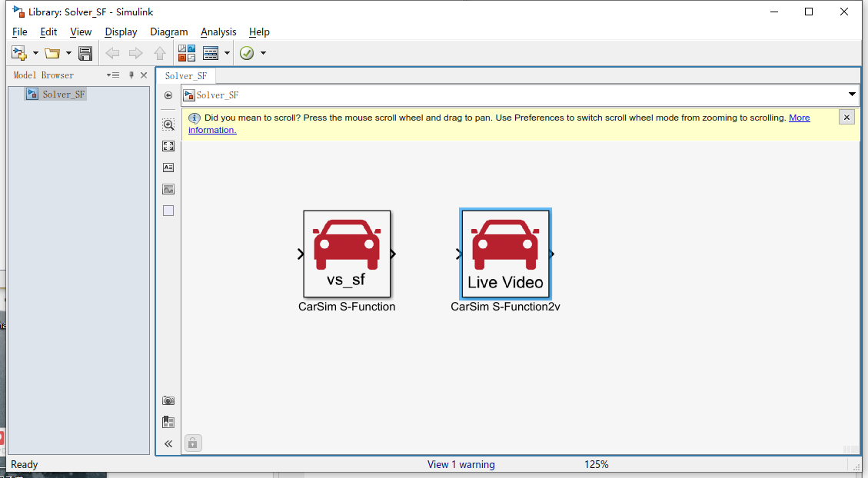This screenshot has width=868, height=478.
Task: Open the Analysis menu
Action: [x=218, y=32]
